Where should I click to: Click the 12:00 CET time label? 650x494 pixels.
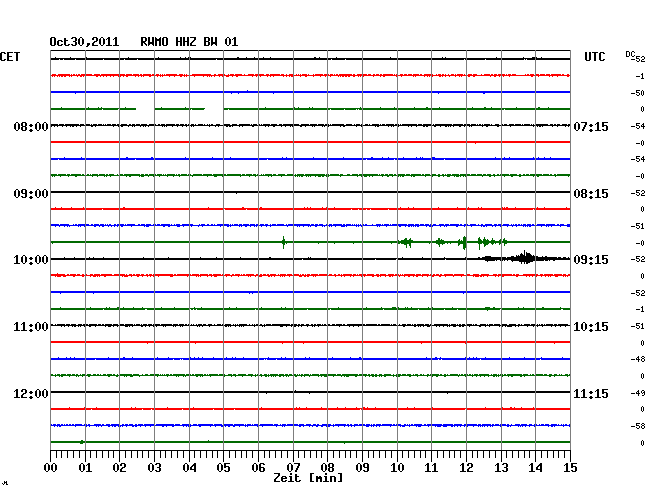click(31, 393)
